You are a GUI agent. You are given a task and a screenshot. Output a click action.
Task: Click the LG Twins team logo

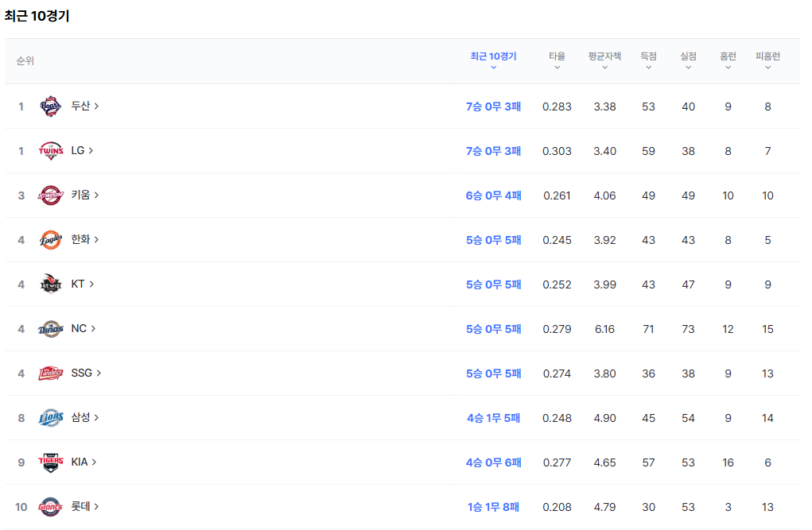50,151
